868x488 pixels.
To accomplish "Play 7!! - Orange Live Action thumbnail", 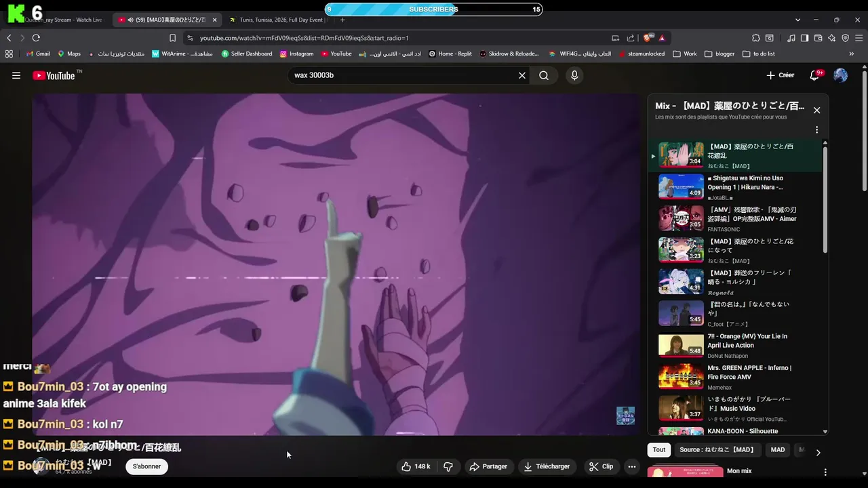I will point(681,345).
